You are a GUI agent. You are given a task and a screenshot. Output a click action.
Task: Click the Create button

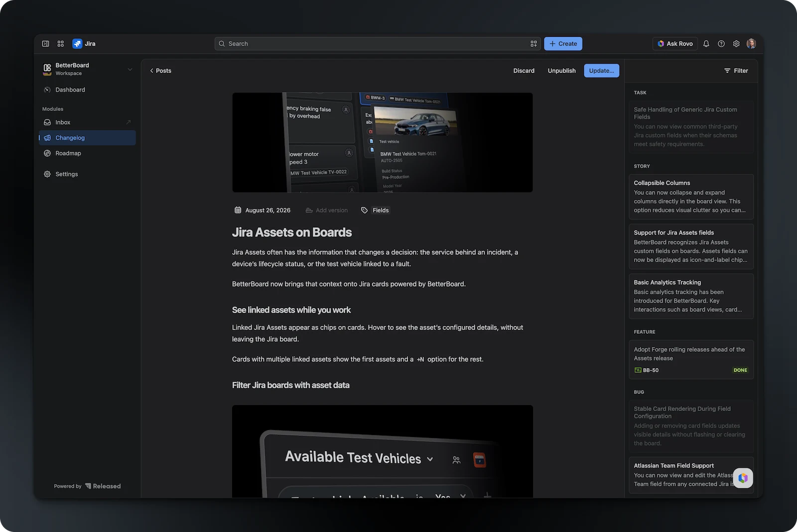(563, 44)
